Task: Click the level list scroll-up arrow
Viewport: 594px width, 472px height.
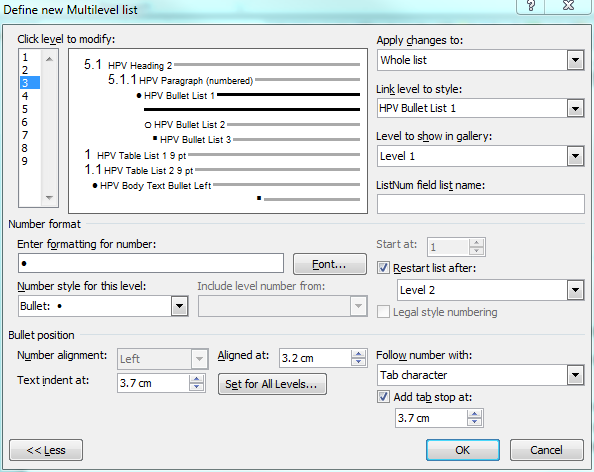Action: 49,59
